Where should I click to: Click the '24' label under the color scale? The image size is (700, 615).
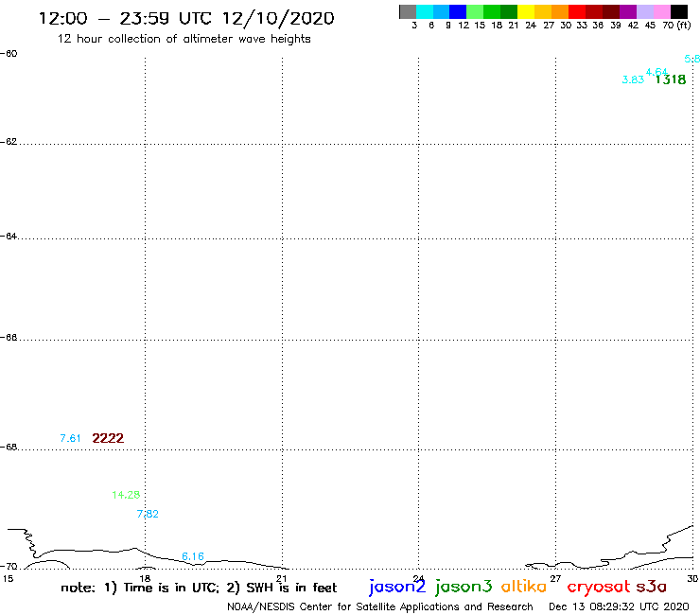pyautogui.click(x=531, y=26)
